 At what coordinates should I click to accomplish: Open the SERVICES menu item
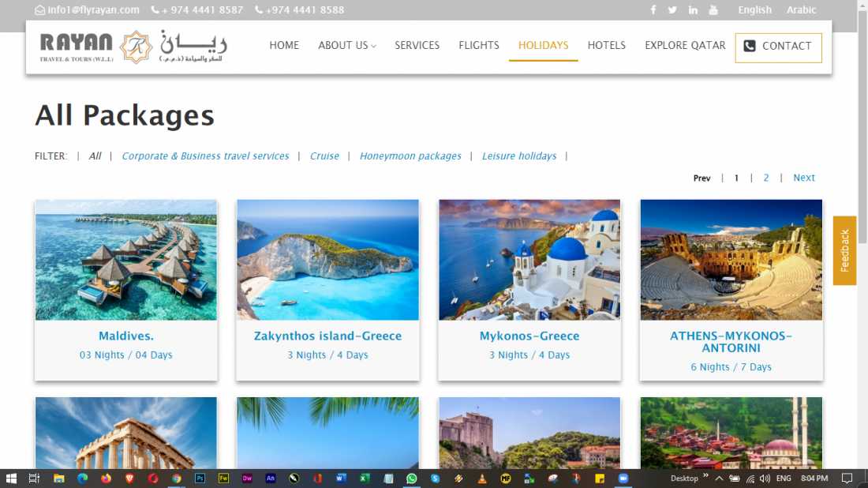417,46
